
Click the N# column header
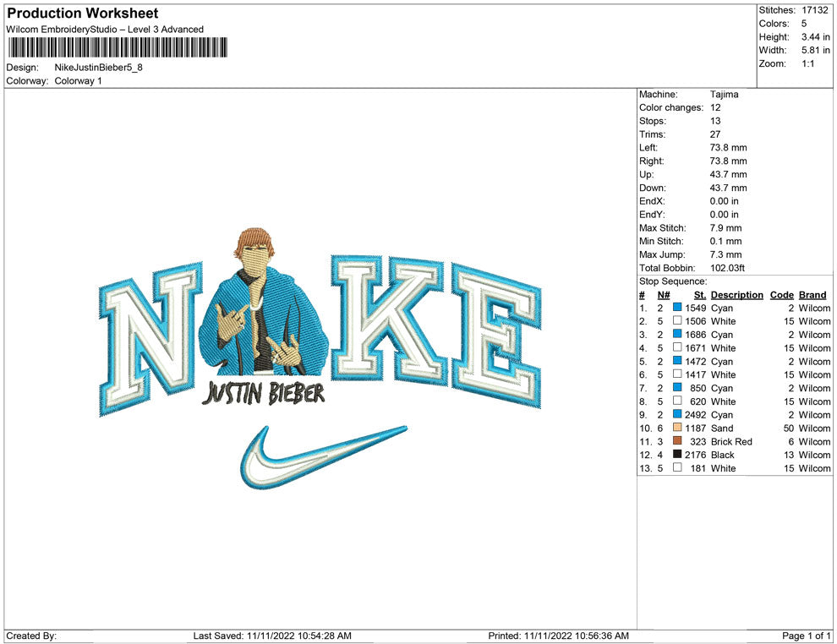pyautogui.click(x=664, y=294)
